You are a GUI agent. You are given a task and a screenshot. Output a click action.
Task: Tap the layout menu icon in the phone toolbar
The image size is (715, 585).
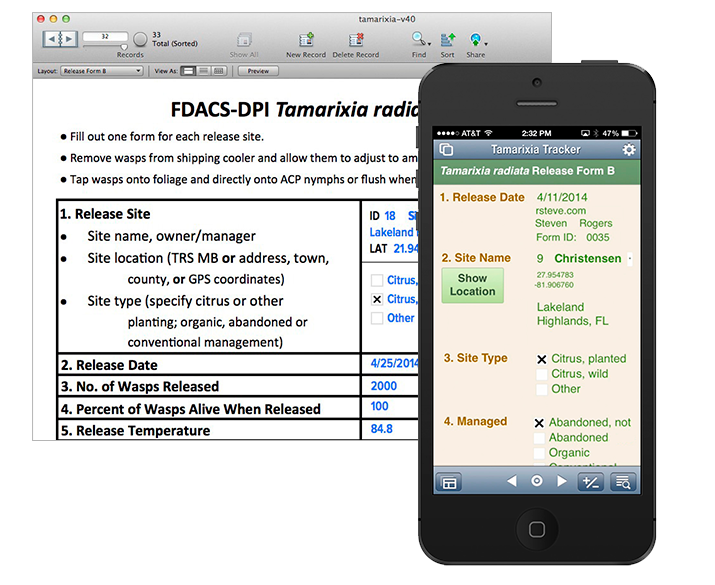tap(449, 482)
